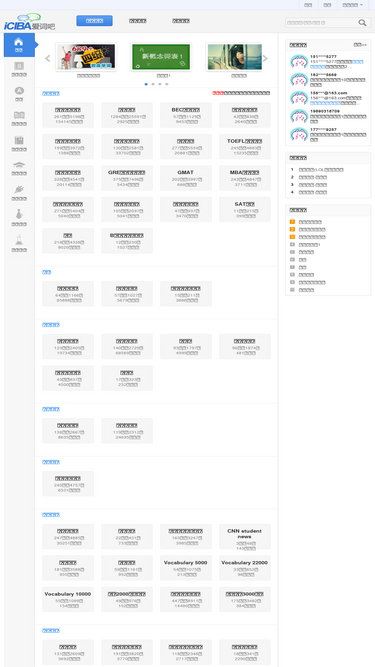Screen dimensions: 375x667
Task: Expand the top-right dropdown with arrow
Action: [353, 5]
